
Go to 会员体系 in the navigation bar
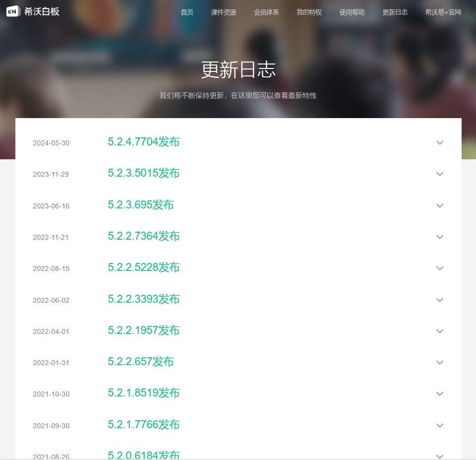(266, 12)
